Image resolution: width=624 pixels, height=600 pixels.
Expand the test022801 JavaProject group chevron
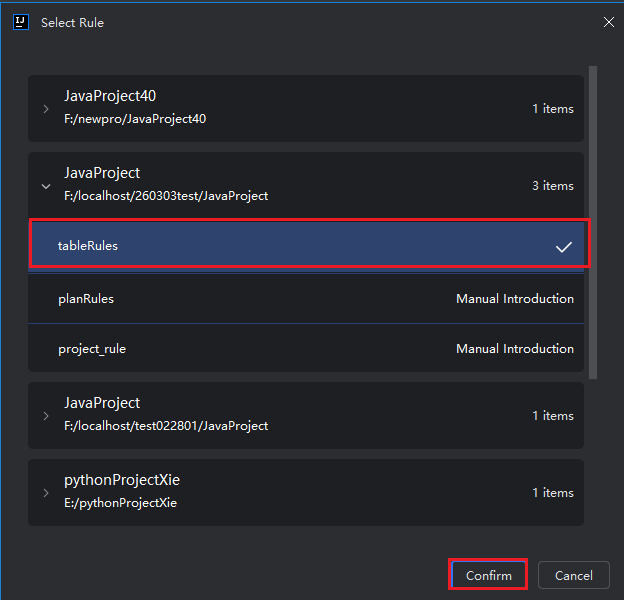click(x=46, y=415)
